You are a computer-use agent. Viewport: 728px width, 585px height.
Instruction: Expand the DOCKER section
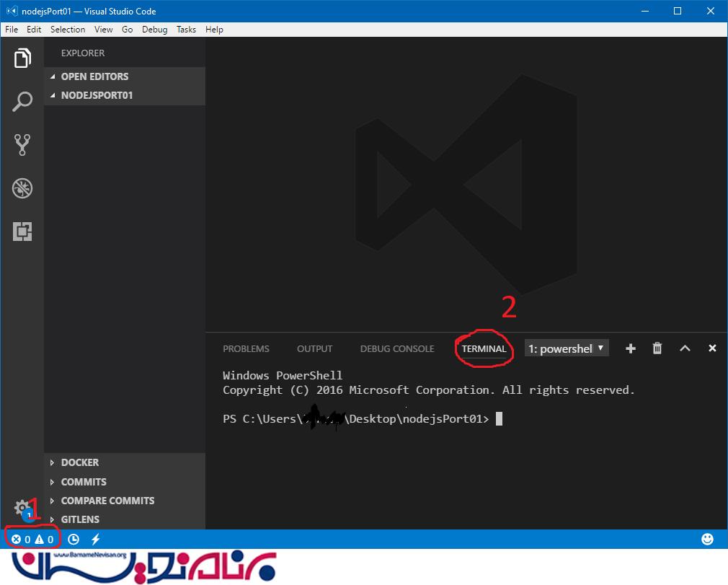[x=125, y=463]
